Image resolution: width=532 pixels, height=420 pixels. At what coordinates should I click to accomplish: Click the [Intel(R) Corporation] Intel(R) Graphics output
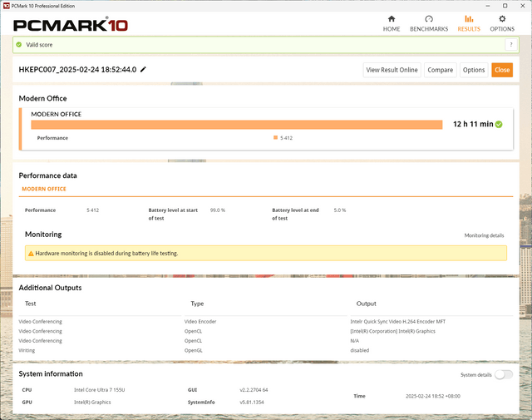[x=392, y=331]
